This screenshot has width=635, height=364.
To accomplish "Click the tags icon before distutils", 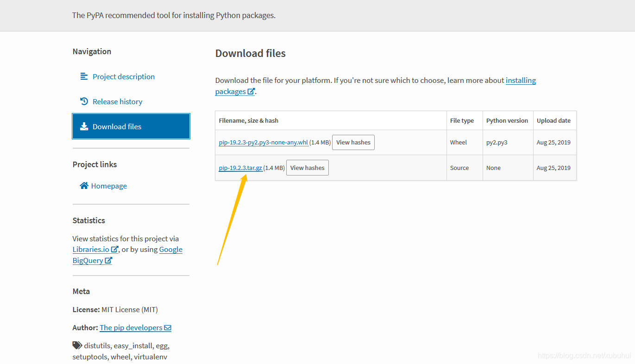I will pos(77,345).
